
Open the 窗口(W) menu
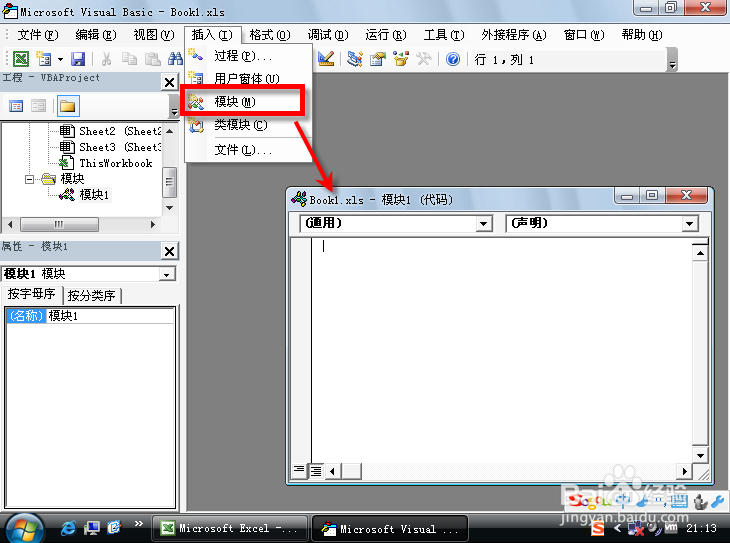click(x=583, y=35)
